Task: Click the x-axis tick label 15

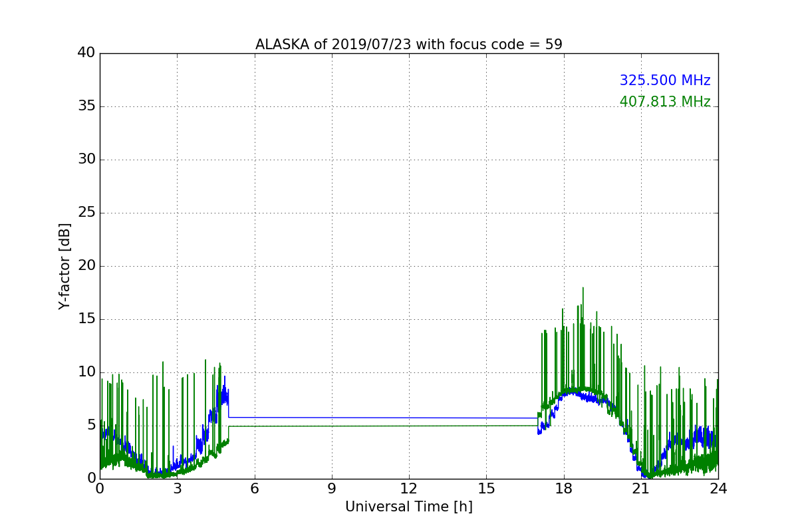Action: click(486, 489)
